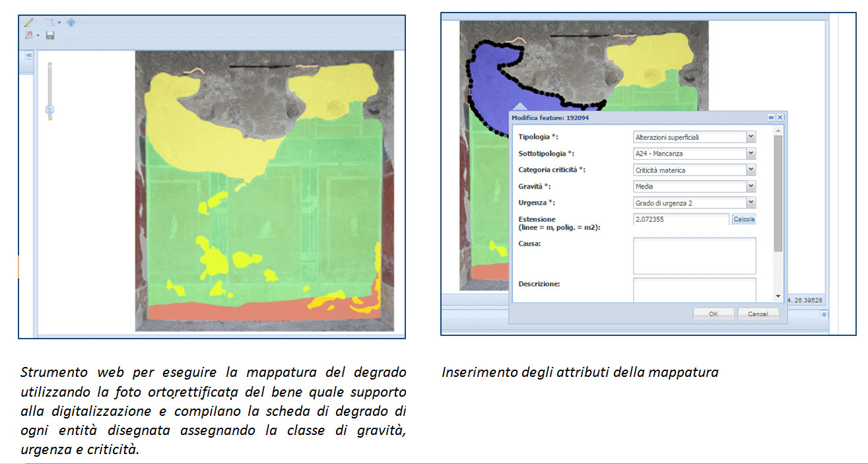
Task: Open snapping tool dropdown arrow
Action: click(38, 35)
